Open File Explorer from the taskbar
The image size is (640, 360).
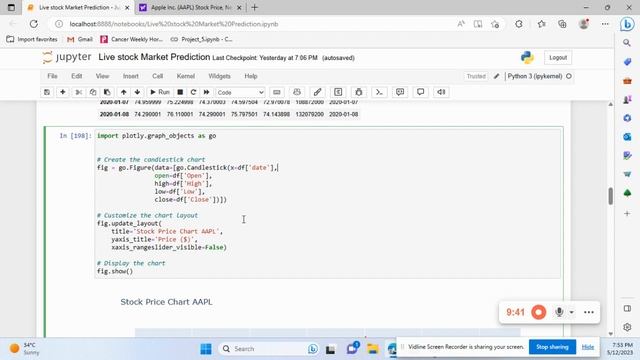[x=372, y=349]
